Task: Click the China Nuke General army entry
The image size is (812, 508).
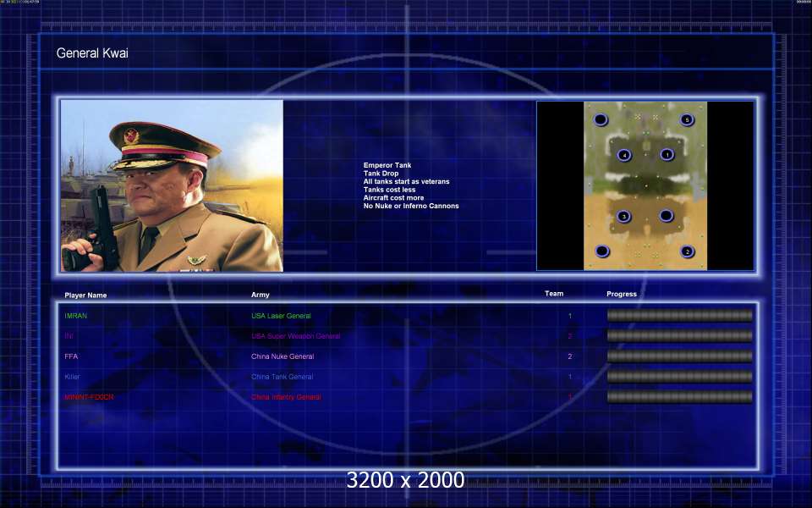Action: point(283,356)
